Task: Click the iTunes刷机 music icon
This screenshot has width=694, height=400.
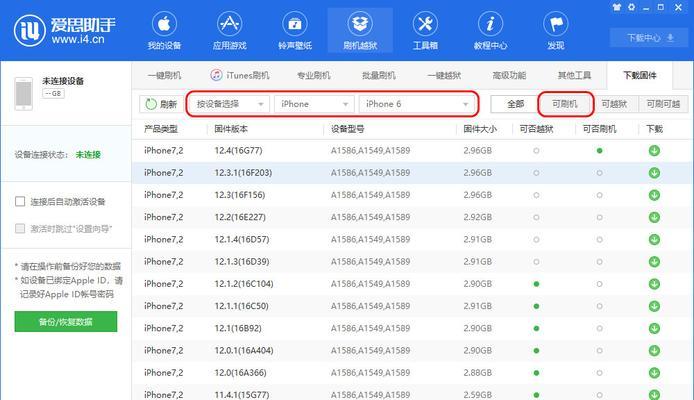Action: tap(216, 75)
